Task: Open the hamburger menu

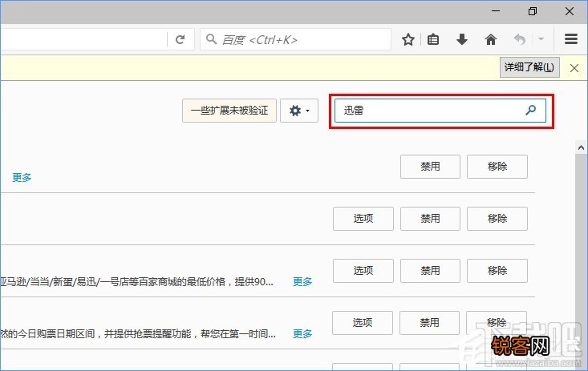Action: tap(570, 39)
